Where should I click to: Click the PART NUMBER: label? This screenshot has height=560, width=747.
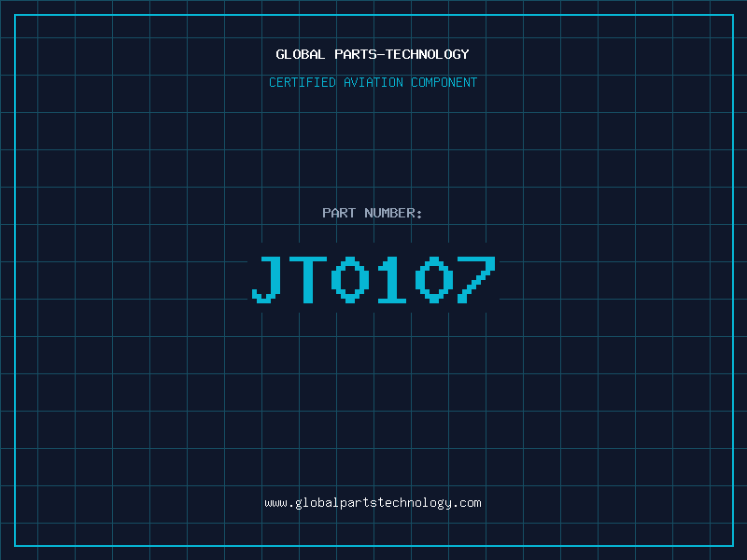(x=373, y=213)
